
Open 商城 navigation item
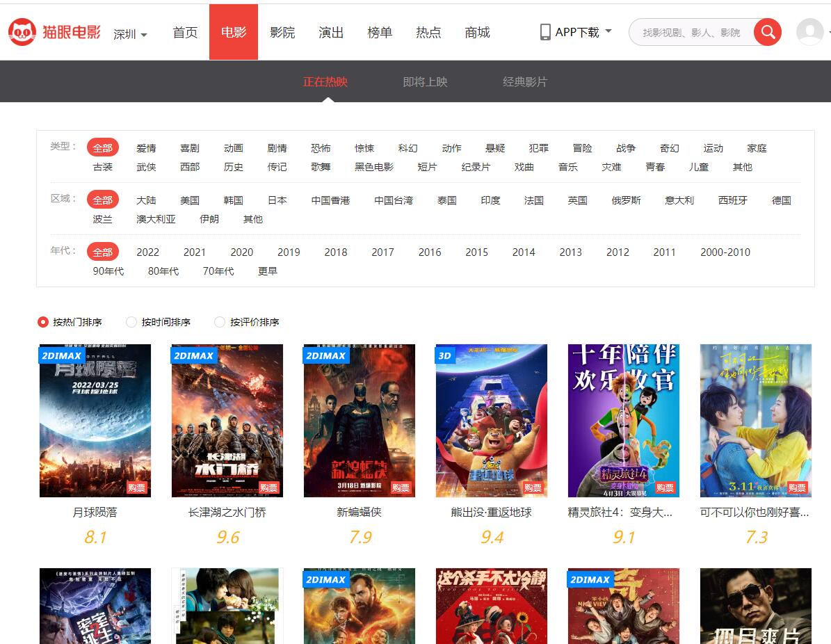click(x=478, y=32)
